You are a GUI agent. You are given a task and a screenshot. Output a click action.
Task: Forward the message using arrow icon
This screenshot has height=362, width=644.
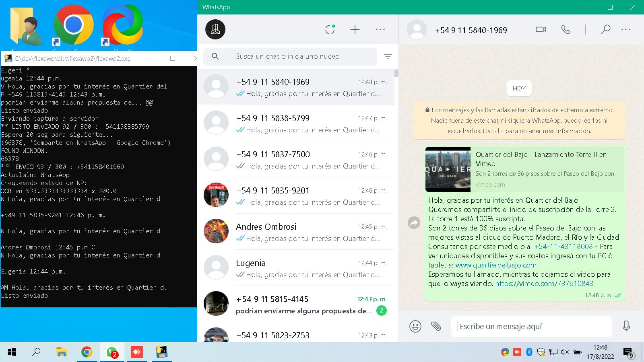tap(414, 222)
